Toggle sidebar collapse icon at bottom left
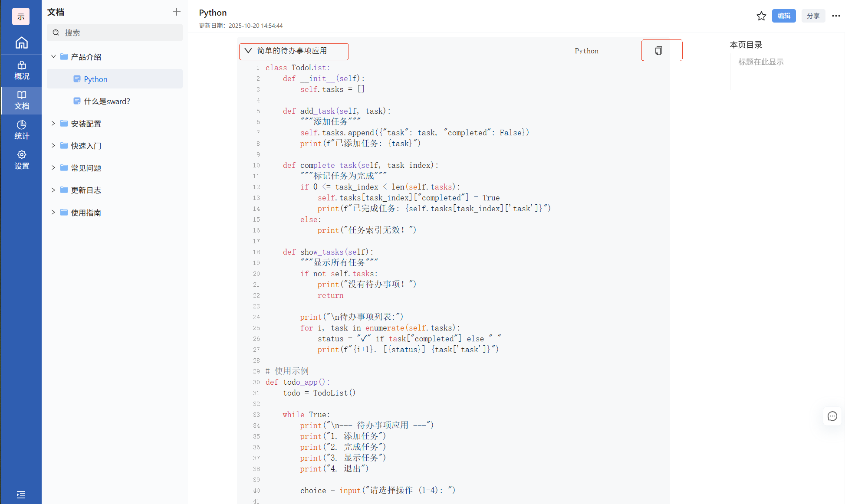The image size is (845, 504). pos(21,494)
